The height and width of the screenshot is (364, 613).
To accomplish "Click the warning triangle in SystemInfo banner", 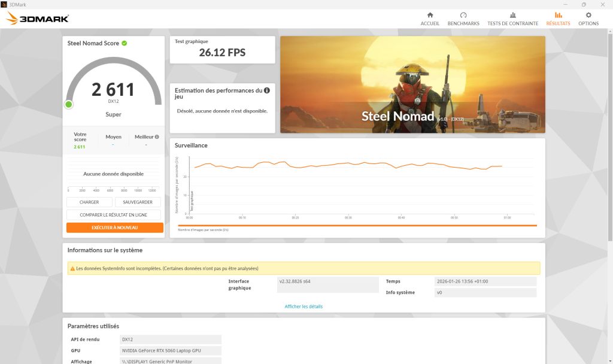I will coord(72,269).
